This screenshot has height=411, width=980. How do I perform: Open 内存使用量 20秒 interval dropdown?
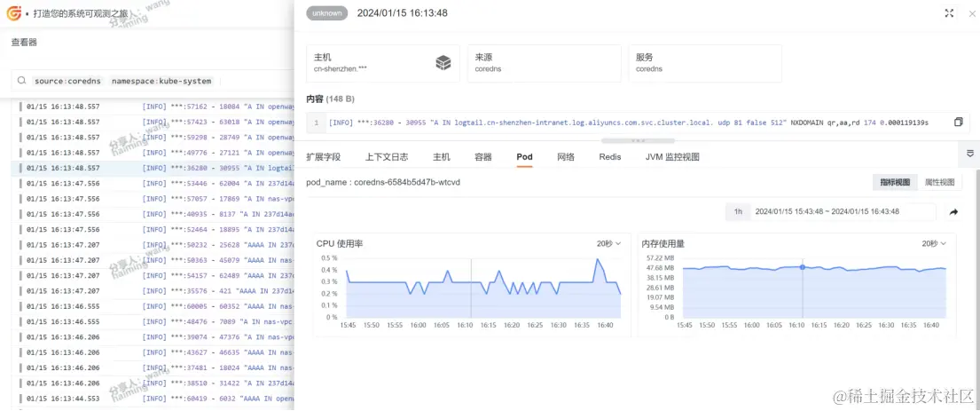[934, 243]
